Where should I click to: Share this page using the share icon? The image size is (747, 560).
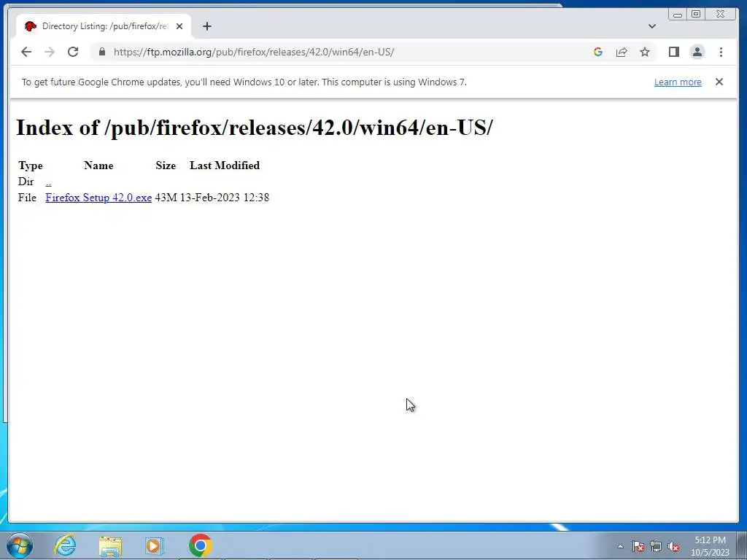coord(622,52)
